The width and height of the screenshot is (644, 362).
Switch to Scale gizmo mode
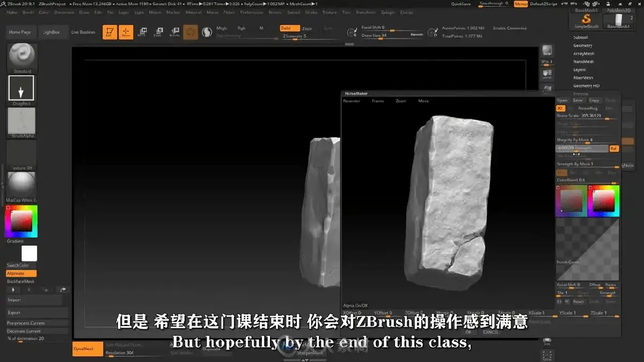click(158, 32)
